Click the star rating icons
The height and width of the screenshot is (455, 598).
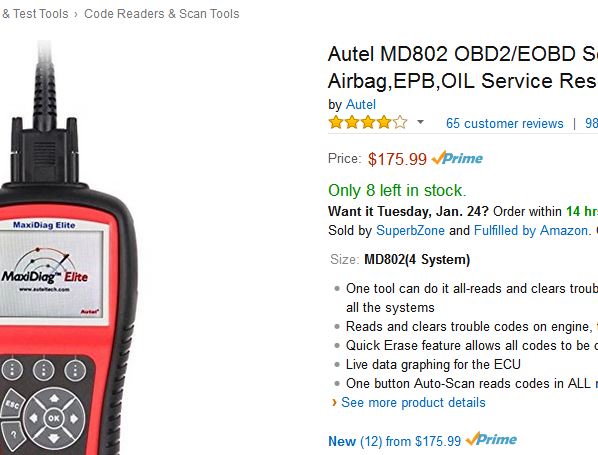tap(368, 123)
